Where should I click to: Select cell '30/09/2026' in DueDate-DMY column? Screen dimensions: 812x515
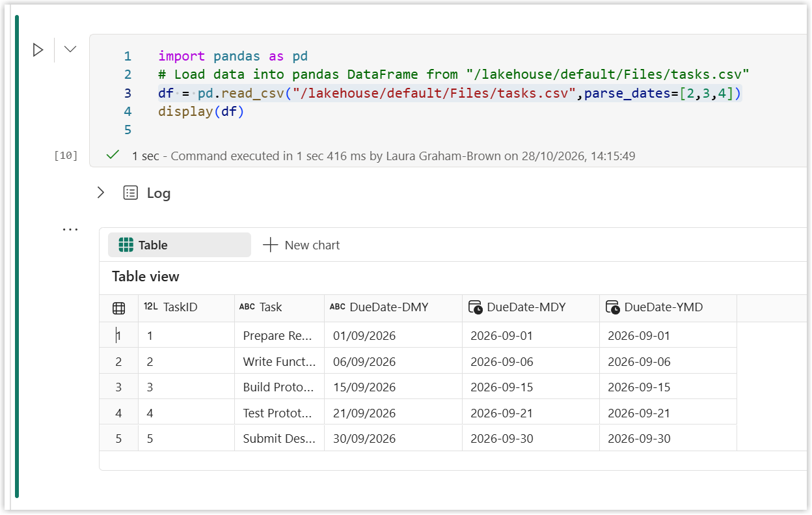coord(394,438)
